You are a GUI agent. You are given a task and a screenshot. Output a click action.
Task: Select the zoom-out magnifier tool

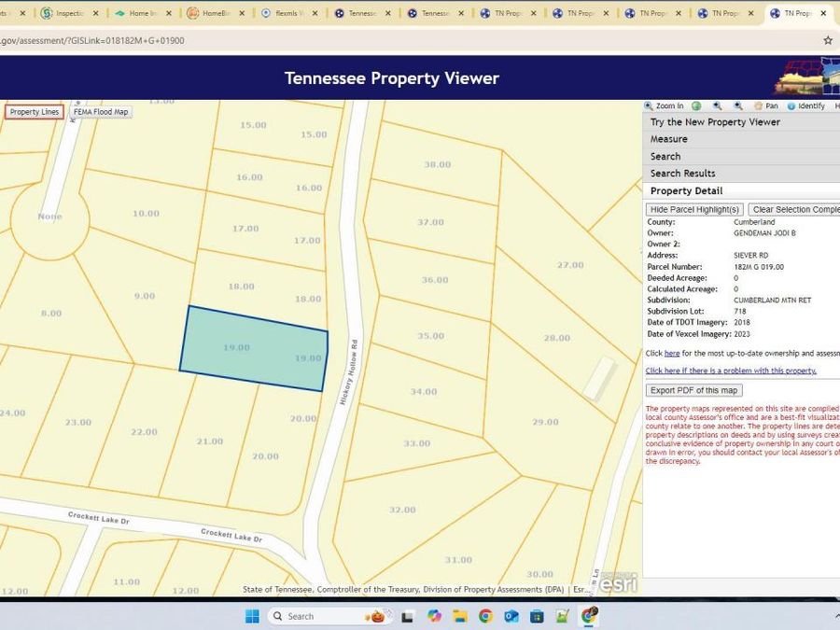click(x=738, y=105)
